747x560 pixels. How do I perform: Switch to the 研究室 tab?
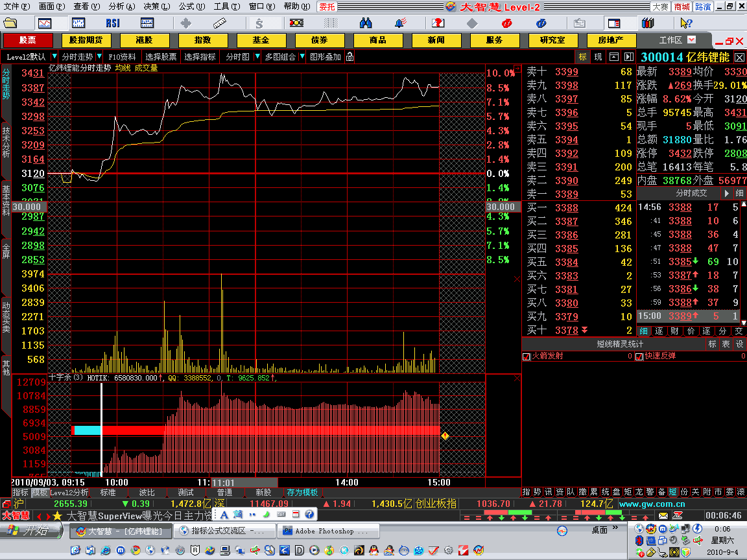pos(552,40)
